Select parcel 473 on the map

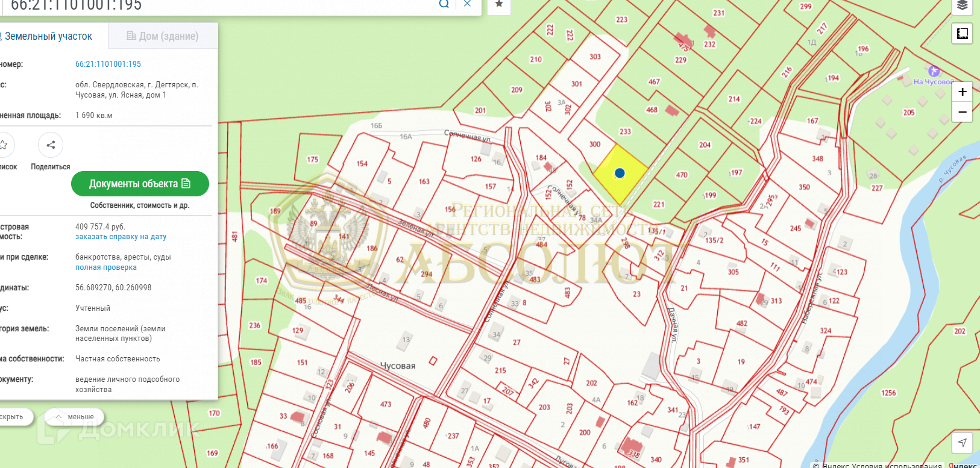pyautogui.click(x=386, y=404)
